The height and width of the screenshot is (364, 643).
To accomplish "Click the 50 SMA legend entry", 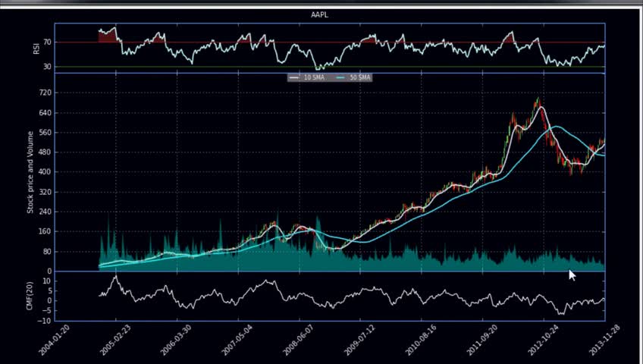I will (x=353, y=77).
